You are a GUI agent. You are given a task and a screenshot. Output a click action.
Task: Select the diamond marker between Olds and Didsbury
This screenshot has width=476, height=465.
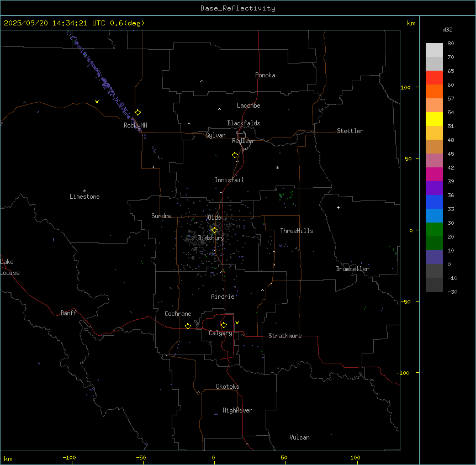tap(214, 230)
